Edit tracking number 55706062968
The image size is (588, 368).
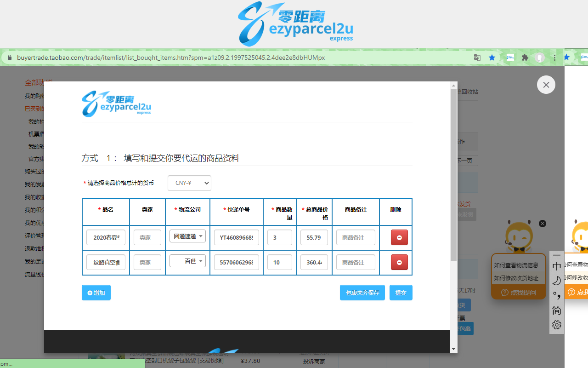pyautogui.click(x=237, y=262)
